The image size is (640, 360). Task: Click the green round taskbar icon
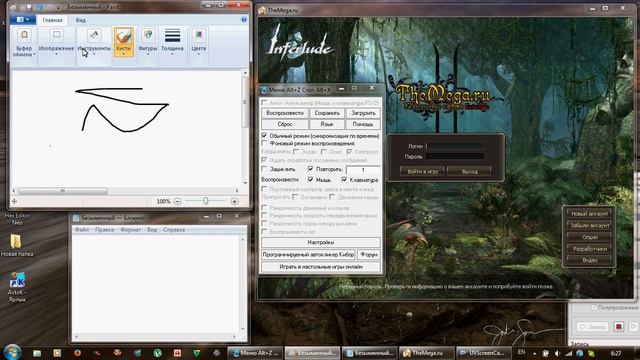click(158, 353)
